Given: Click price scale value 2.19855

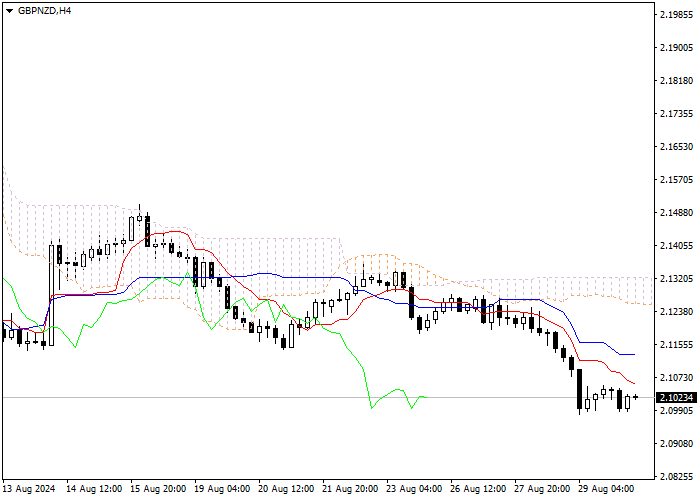Looking at the screenshot, I should click(676, 15).
